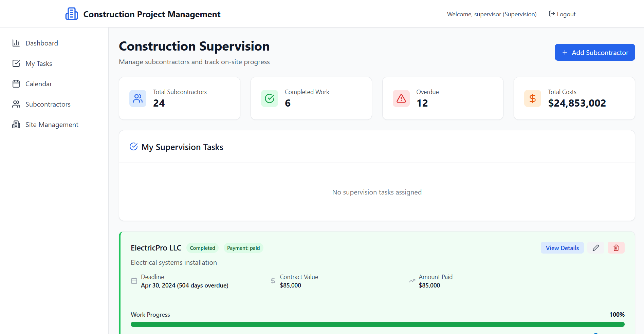Click the Payment: paid badge
The width and height of the screenshot is (644, 334).
pos(243,248)
